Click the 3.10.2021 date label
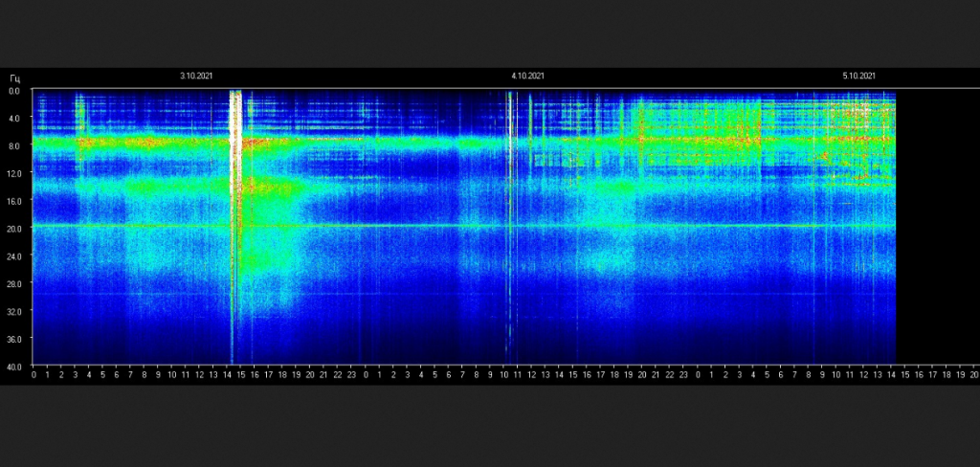This screenshot has height=467, width=980. pos(194,76)
